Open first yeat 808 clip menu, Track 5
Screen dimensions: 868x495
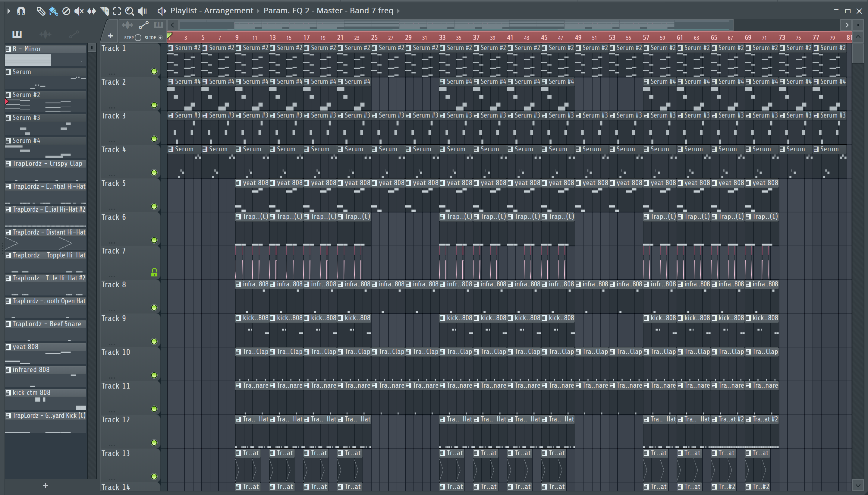(x=239, y=183)
